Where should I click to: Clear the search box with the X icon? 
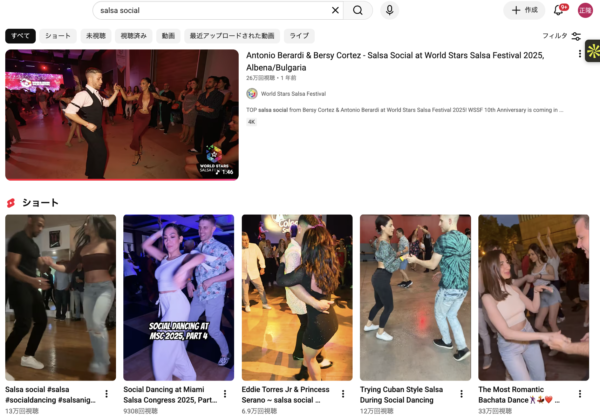point(335,10)
